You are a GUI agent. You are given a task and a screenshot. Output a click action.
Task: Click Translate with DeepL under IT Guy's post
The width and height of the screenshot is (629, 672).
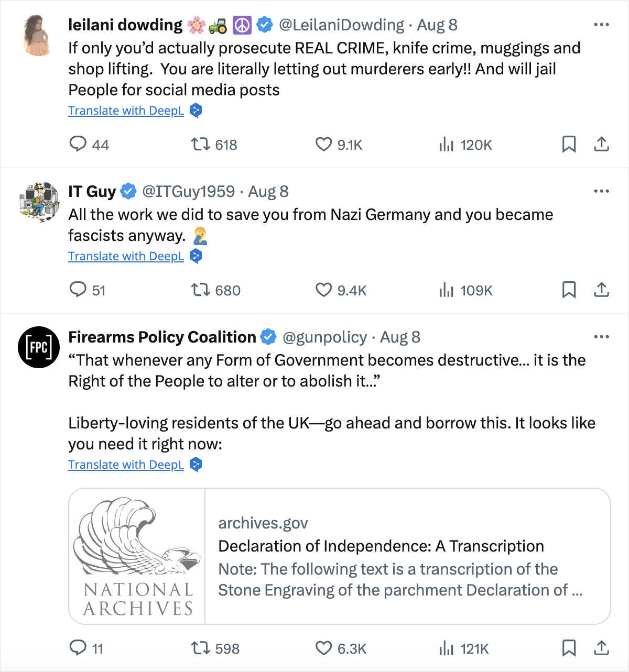point(126,256)
